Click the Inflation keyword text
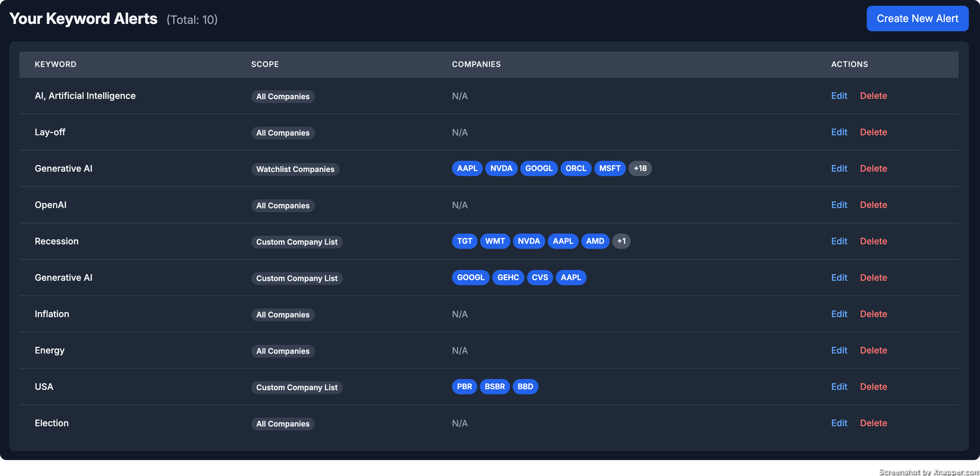Screen dimensions: 980x476 pos(52,314)
